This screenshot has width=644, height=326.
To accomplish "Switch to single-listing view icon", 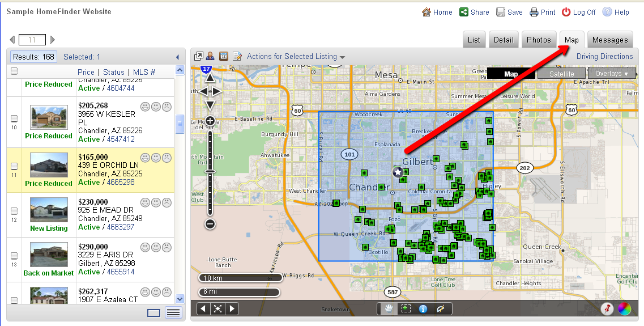I will [153, 314].
